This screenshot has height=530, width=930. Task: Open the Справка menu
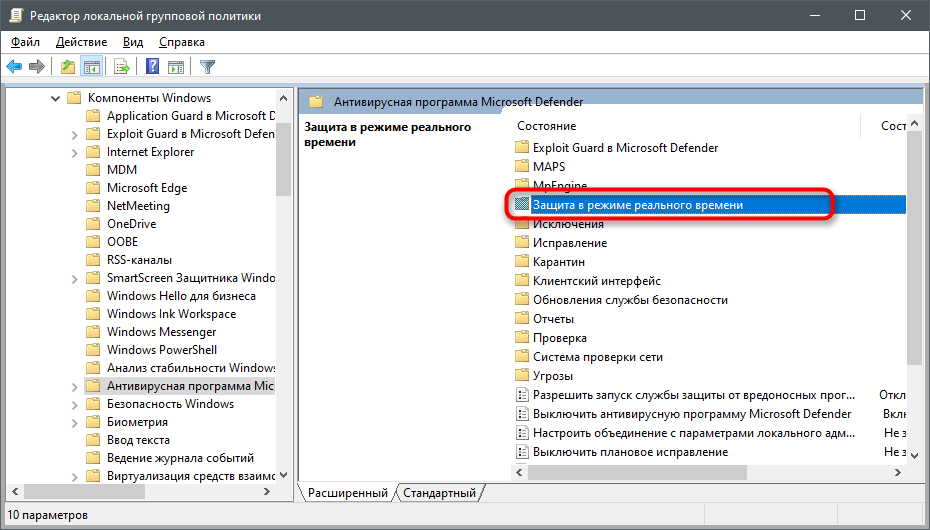pyautogui.click(x=181, y=42)
